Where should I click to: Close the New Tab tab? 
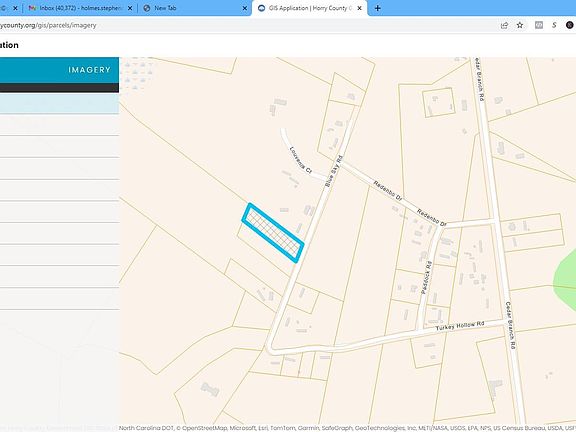point(245,8)
